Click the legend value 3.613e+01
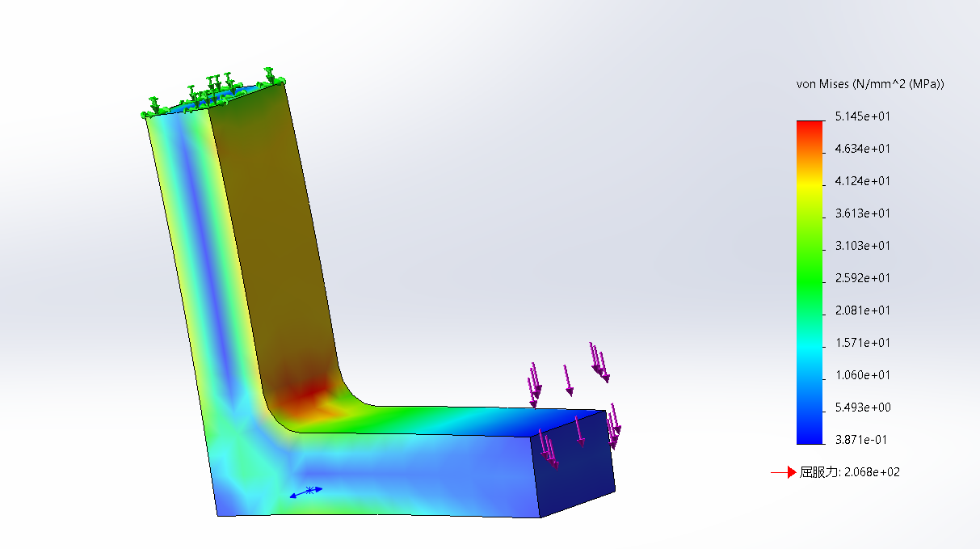Screen dimensions: 980x549 pos(862,213)
